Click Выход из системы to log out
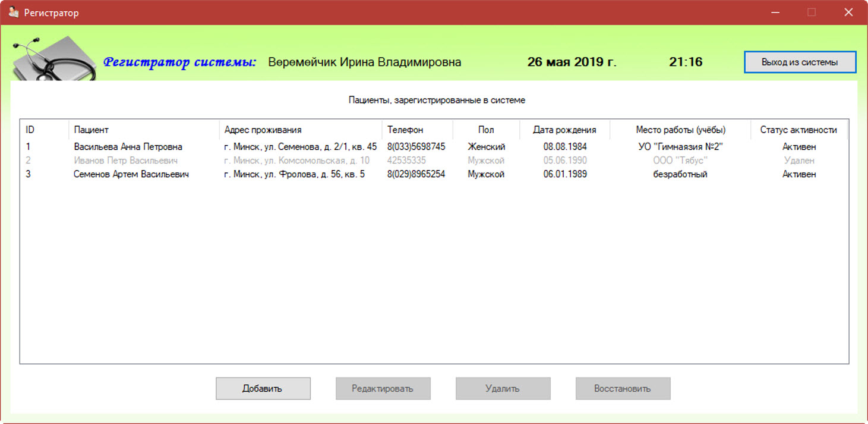 click(x=799, y=61)
